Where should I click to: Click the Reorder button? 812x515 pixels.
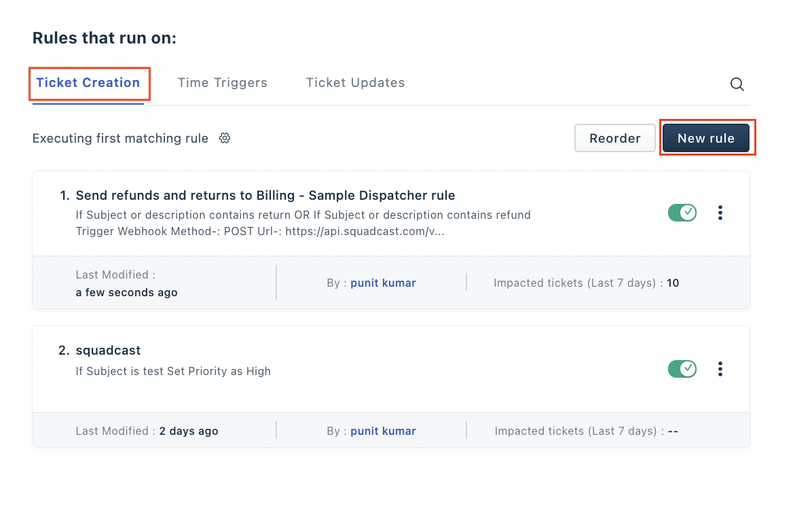(x=614, y=138)
